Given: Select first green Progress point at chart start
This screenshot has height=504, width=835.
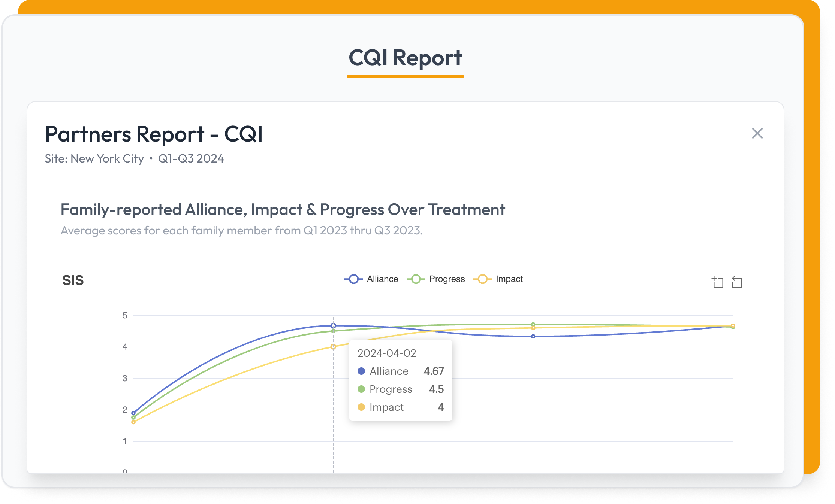Looking at the screenshot, I should pyautogui.click(x=133, y=418).
